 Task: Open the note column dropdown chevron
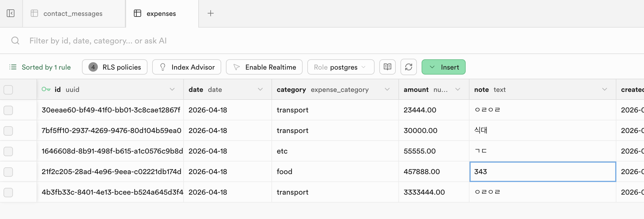click(605, 89)
